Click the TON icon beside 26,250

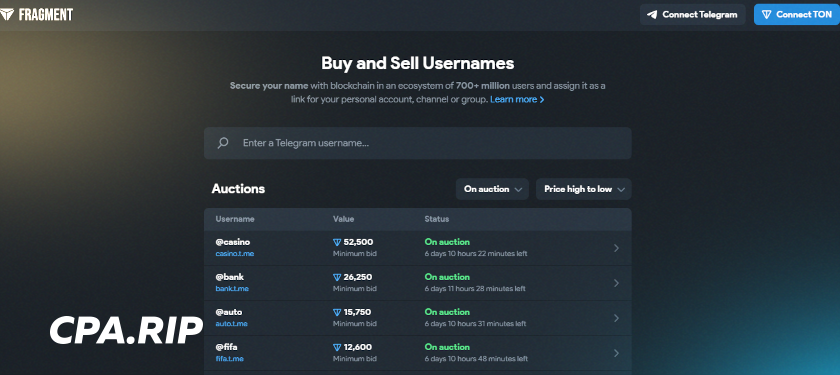coord(337,278)
